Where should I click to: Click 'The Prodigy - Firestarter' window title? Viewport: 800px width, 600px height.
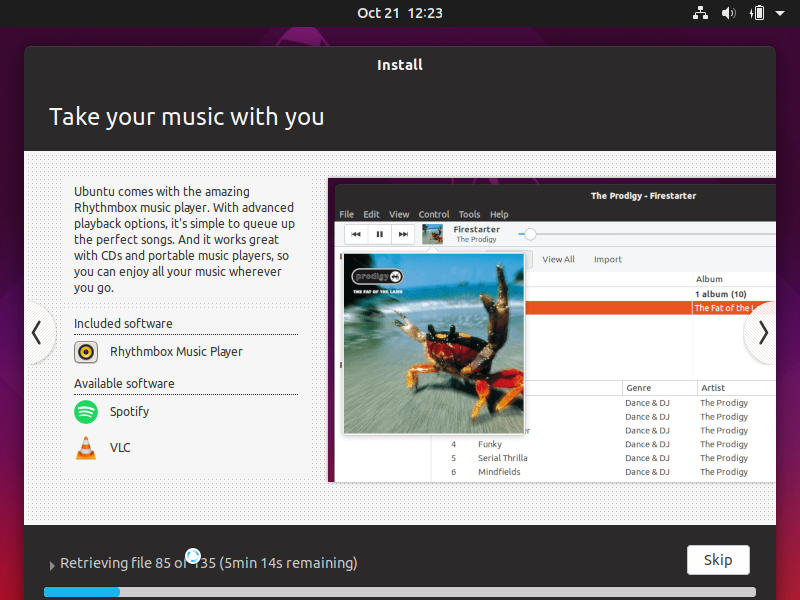point(643,196)
